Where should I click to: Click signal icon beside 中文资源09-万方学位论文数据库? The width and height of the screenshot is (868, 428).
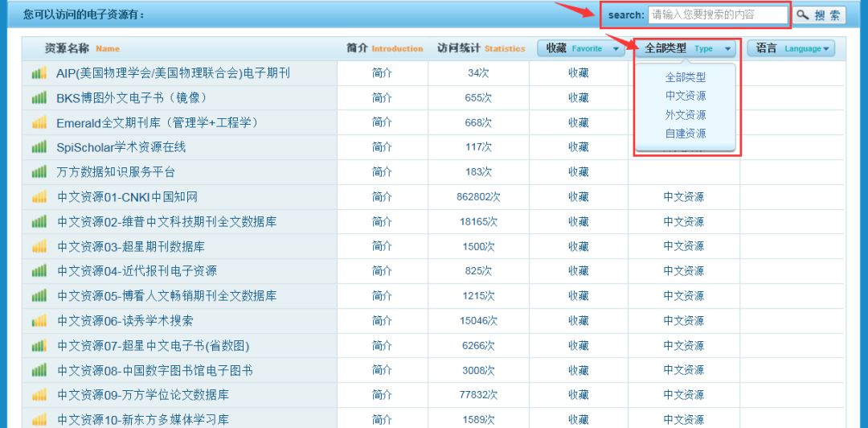coord(39,395)
